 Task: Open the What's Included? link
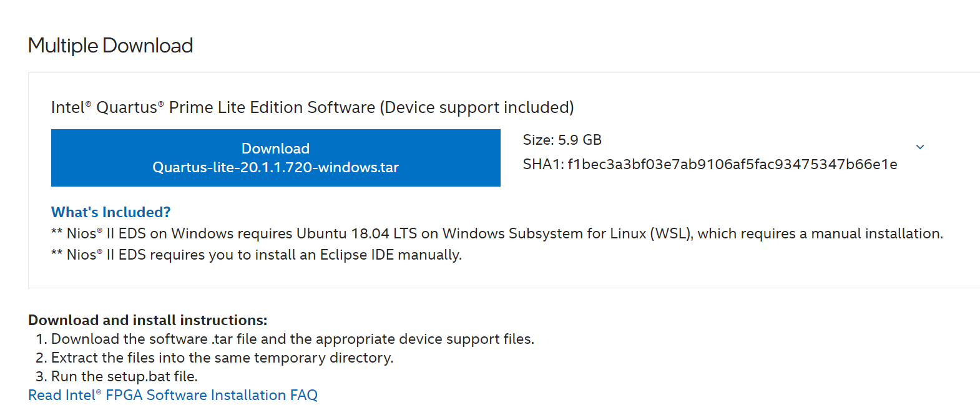[110, 212]
